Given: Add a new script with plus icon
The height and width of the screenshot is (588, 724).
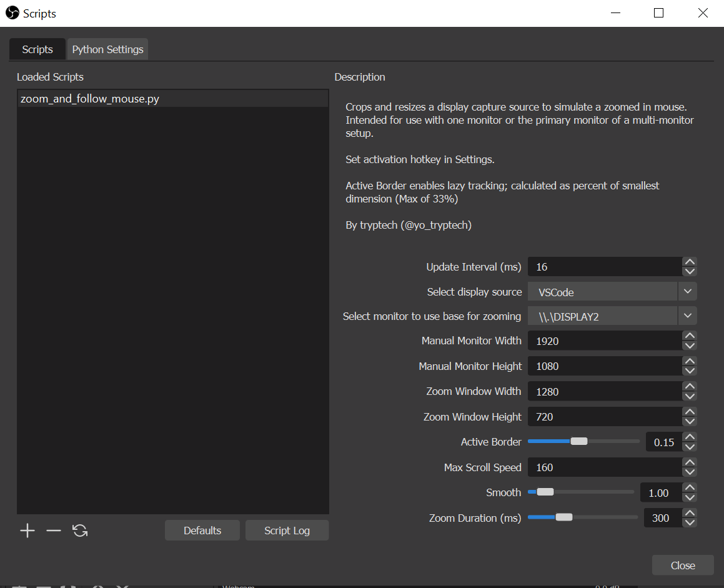Looking at the screenshot, I should click(27, 531).
